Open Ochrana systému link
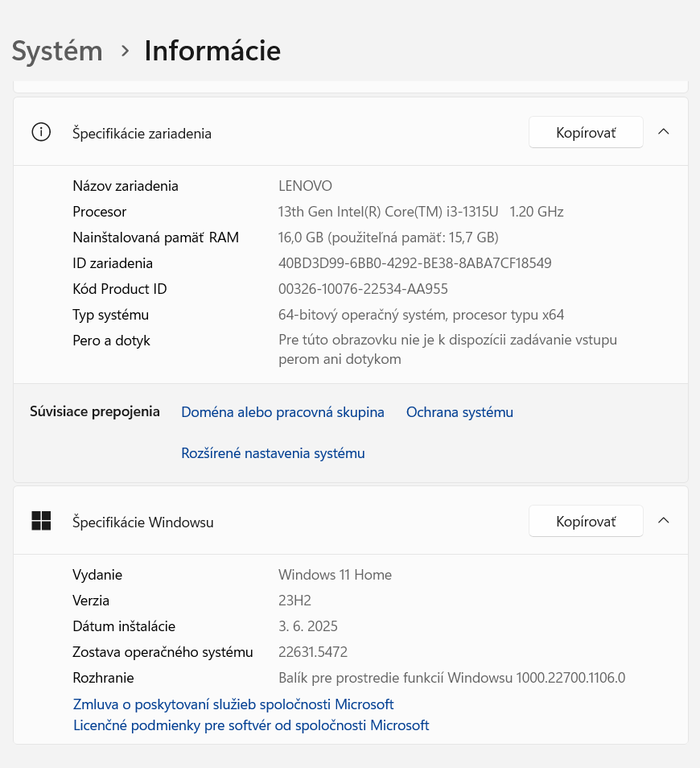 [459, 412]
